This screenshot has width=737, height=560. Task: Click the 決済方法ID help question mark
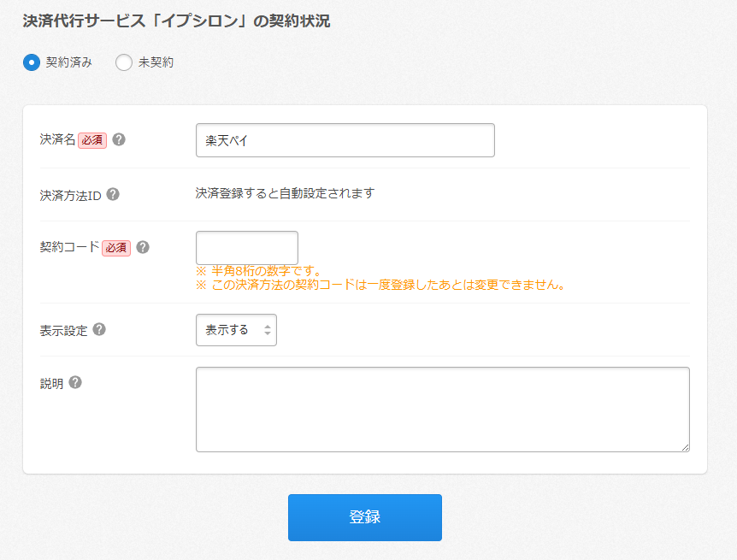[113, 194]
